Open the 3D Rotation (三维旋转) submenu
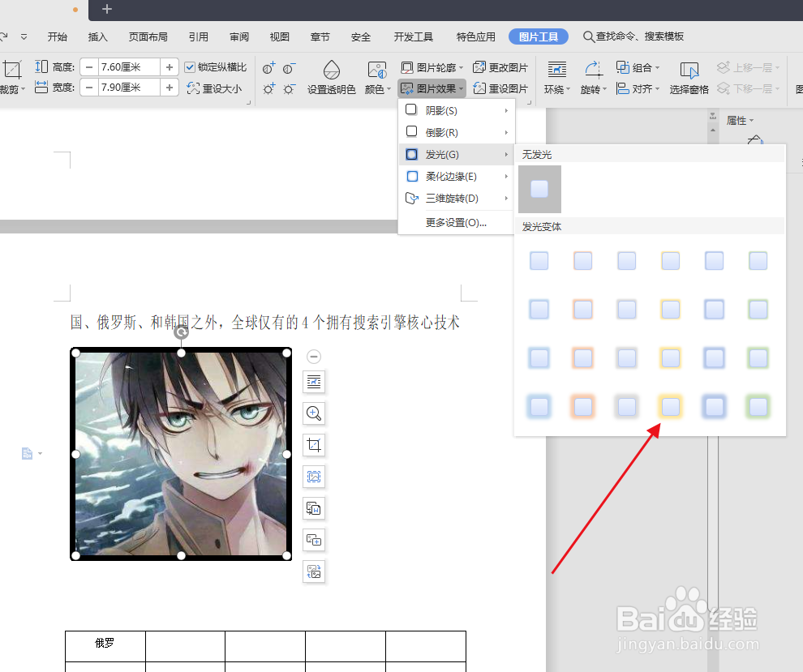The height and width of the screenshot is (672, 803). [x=457, y=199]
